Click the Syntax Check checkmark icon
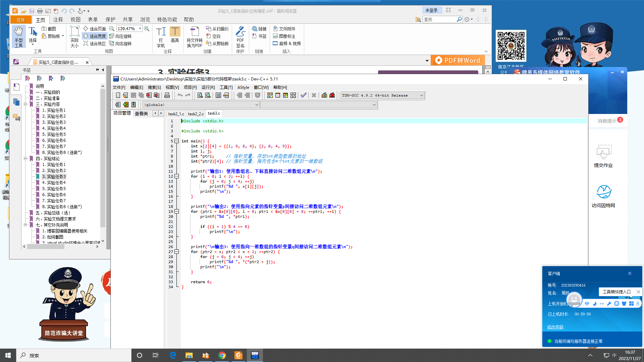 click(303, 96)
